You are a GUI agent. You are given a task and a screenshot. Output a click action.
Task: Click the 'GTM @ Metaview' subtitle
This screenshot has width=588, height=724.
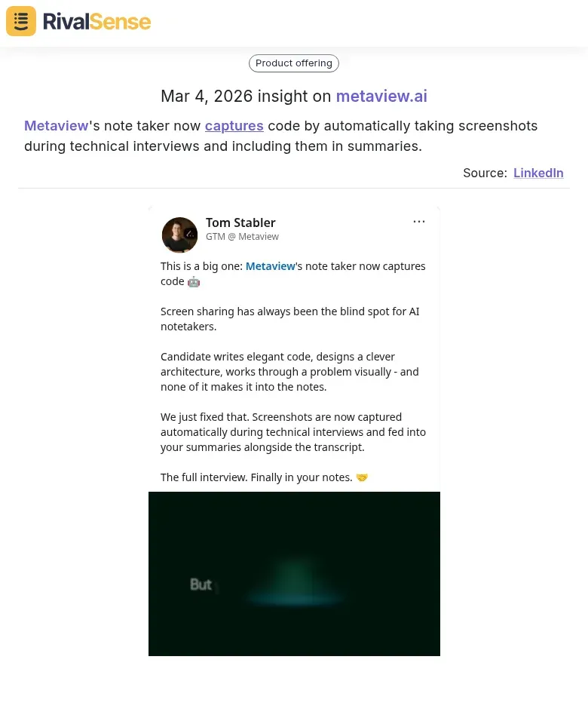coord(243,236)
